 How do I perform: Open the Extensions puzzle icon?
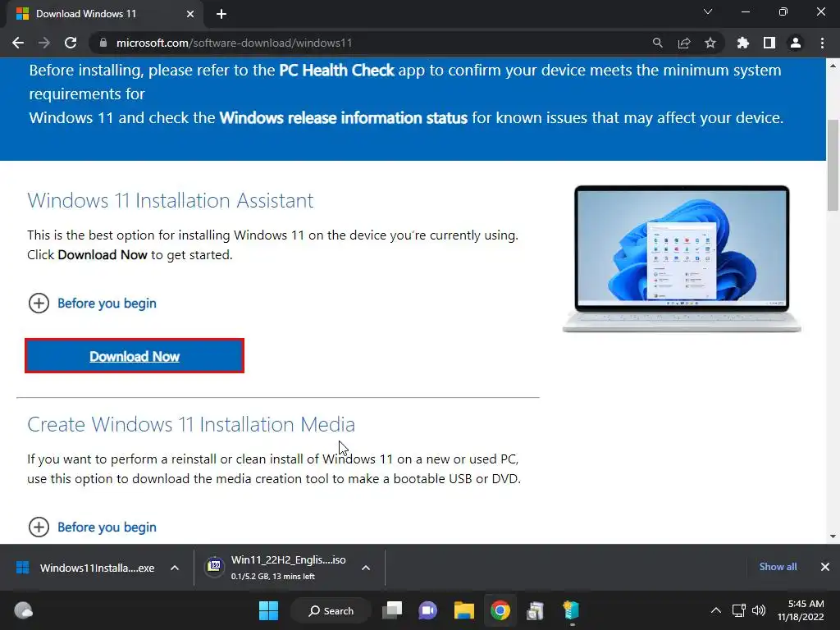point(743,43)
